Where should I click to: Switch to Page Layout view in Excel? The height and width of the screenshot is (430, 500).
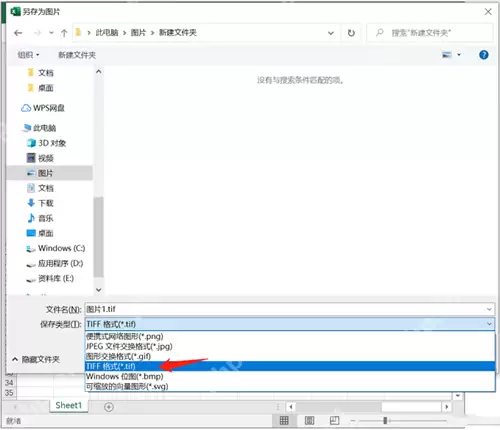click(309, 421)
